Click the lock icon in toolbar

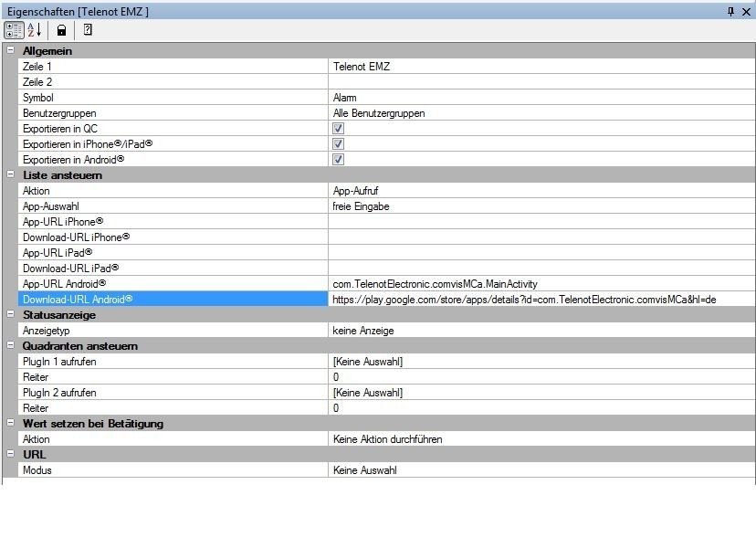coord(61,30)
